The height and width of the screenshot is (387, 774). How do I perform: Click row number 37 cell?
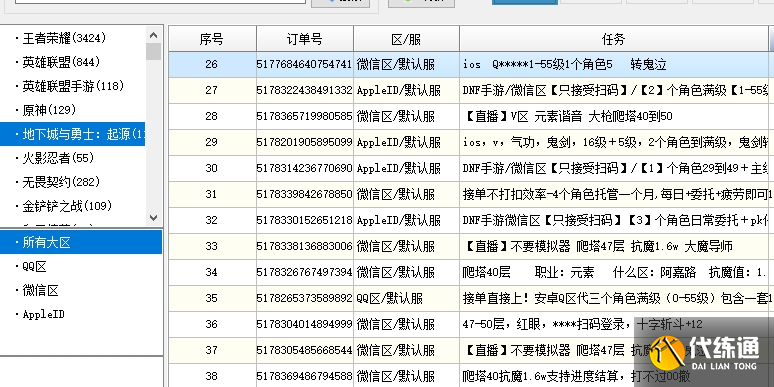click(x=212, y=350)
